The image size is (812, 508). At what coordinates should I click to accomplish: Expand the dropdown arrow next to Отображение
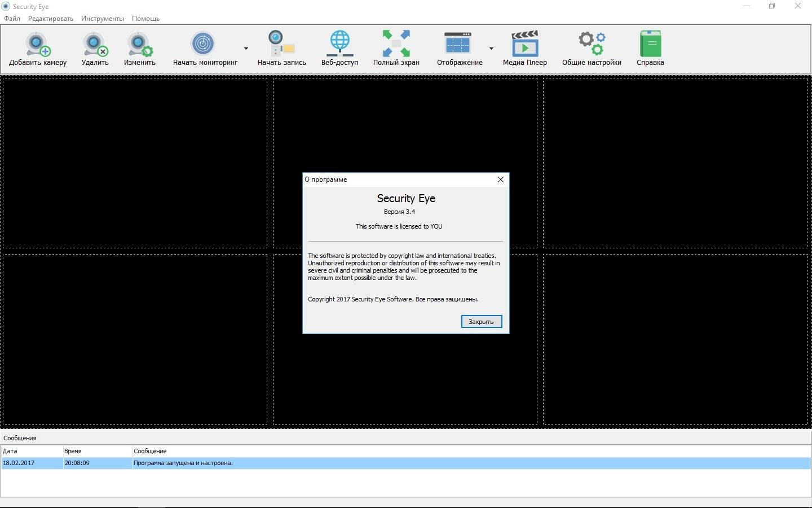pos(491,49)
